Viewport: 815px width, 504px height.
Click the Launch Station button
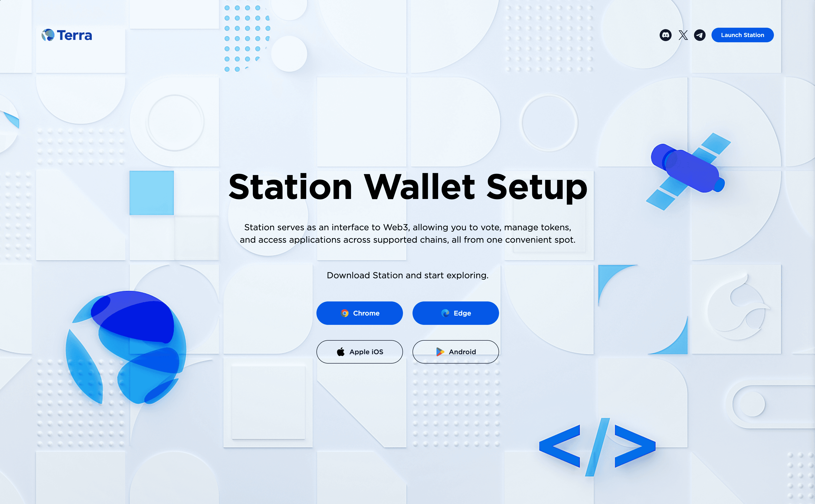click(742, 35)
